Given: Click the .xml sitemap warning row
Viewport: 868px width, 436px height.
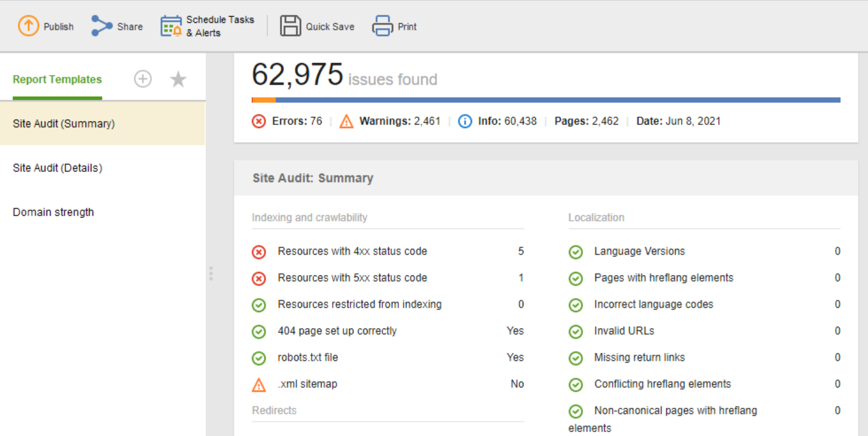Looking at the screenshot, I should [x=388, y=384].
